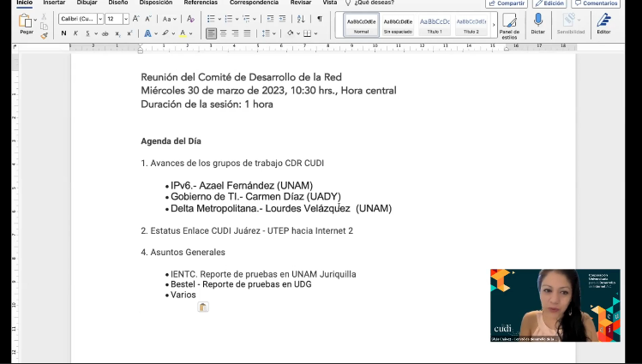642x364 pixels.
Task: Open line spacing dropdown arrow
Action: click(x=274, y=33)
